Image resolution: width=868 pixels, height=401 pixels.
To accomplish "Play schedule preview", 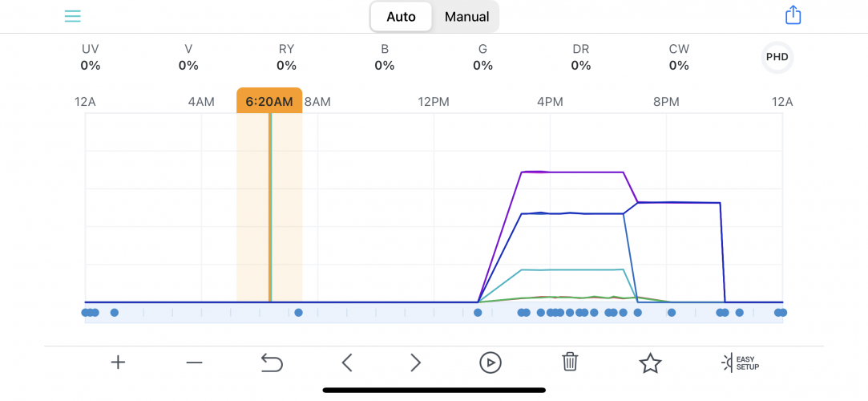I will 491,363.
